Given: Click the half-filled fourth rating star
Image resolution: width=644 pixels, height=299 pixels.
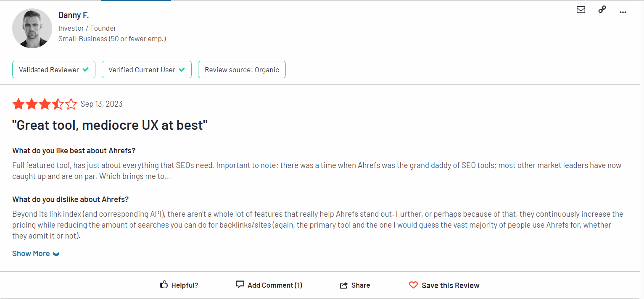Looking at the screenshot, I should pos(58,104).
